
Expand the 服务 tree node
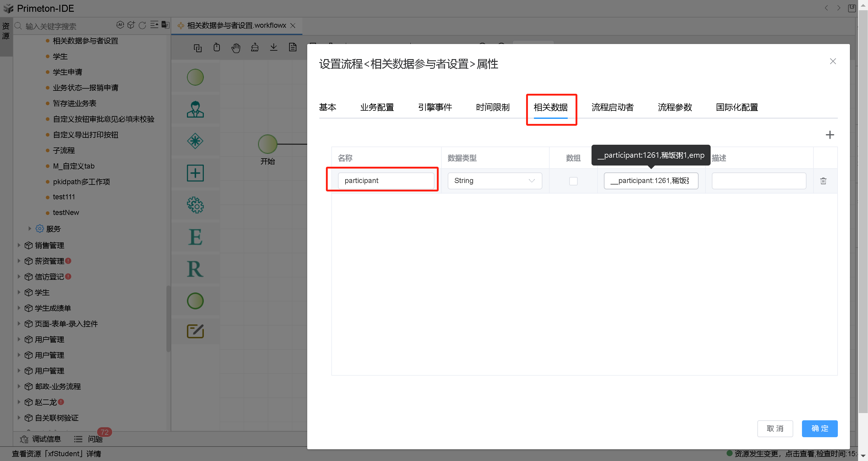(x=30, y=229)
